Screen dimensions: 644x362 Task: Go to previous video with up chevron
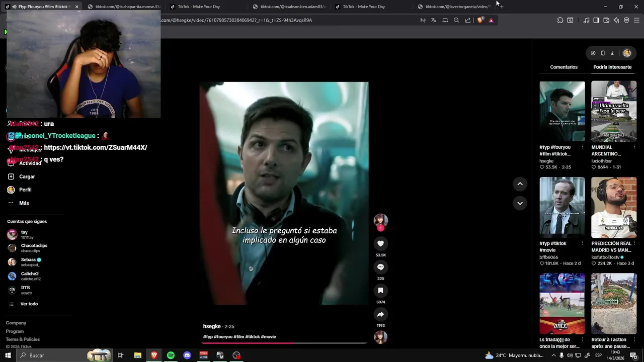tap(520, 184)
